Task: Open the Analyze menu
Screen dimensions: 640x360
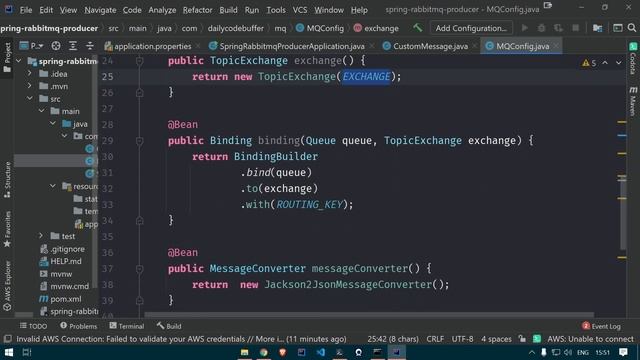Action: pyautogui.click(x=162, y=10)
